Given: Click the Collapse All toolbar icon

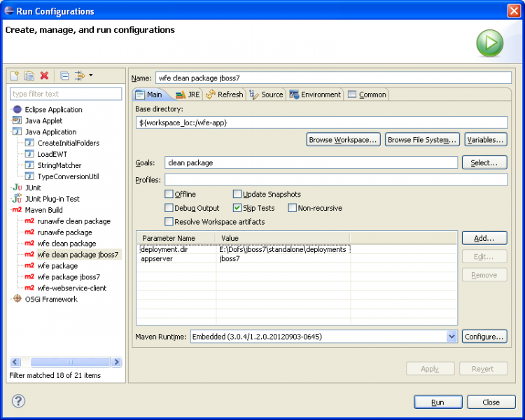Looking at the screenshot, I should (x=64, y=76).
